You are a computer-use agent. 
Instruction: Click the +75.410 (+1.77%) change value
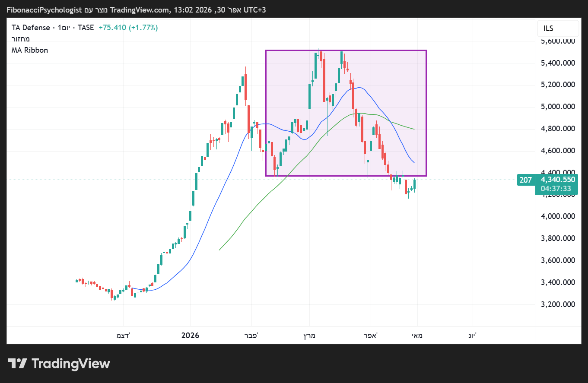coord(128,28)
